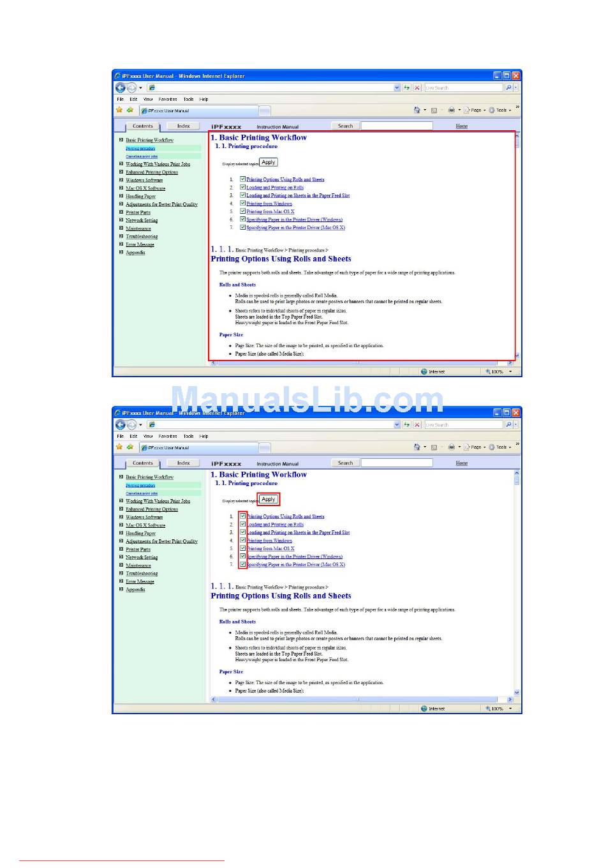Open the address bar dropdown in the lower window
Screen dimensions: 606x868
point(397,425)
